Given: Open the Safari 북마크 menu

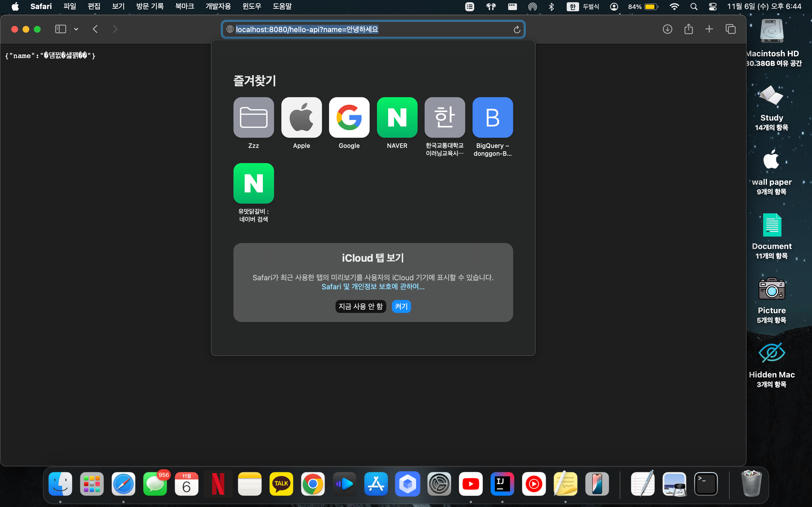Looking at the screenshot, I should click(182, 6).
